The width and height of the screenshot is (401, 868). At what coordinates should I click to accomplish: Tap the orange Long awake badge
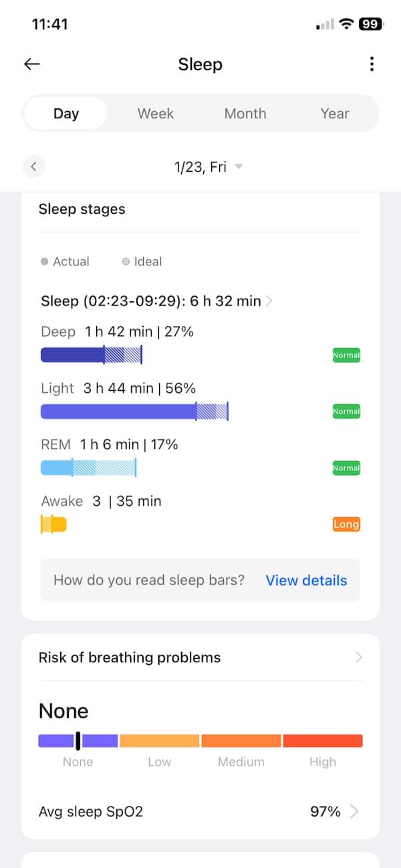tap(346, 525)
